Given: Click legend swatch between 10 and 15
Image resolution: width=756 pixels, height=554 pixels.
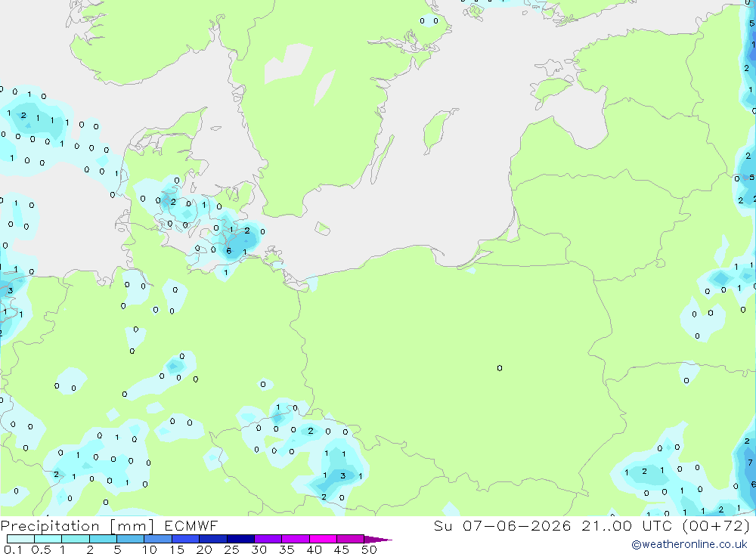Looking at the screenshot, I should 158,539.
